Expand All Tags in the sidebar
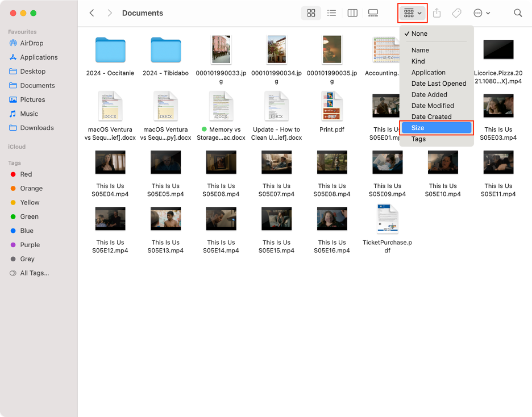The image size is (532, 417). pyautogui.click(x=34, y=273)
